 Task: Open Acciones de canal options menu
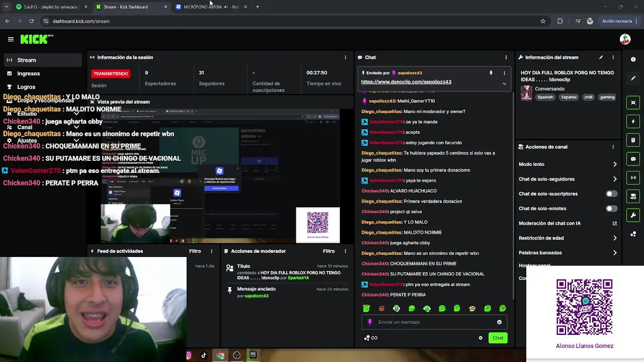point(613,147)
